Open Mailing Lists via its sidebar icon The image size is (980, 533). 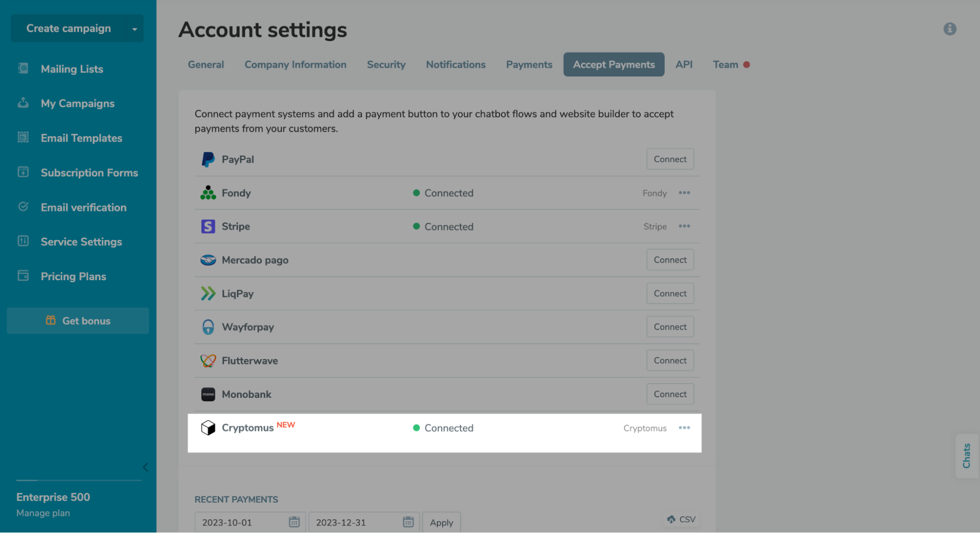[23, 69]
